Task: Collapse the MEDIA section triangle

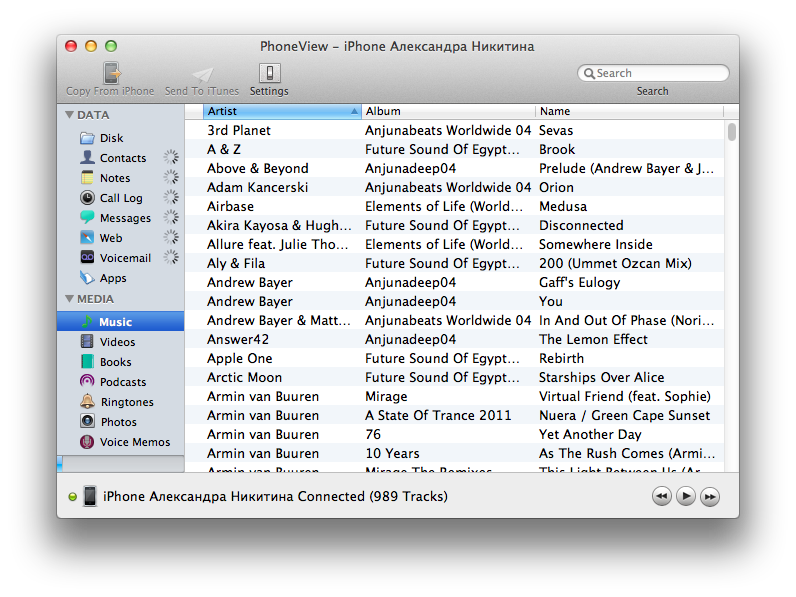Action: [69, 299]
